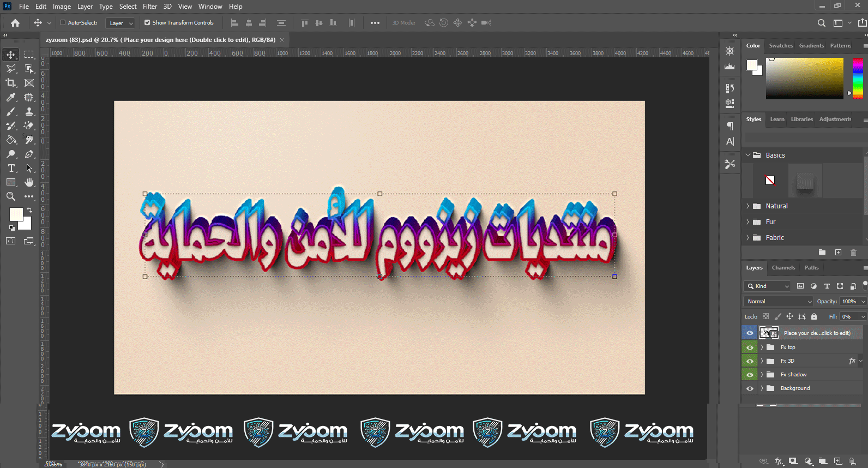Pick a color in the Color panel field
Image resolution: width=868 pixels, height=468 pixels.
pos(805,79)
